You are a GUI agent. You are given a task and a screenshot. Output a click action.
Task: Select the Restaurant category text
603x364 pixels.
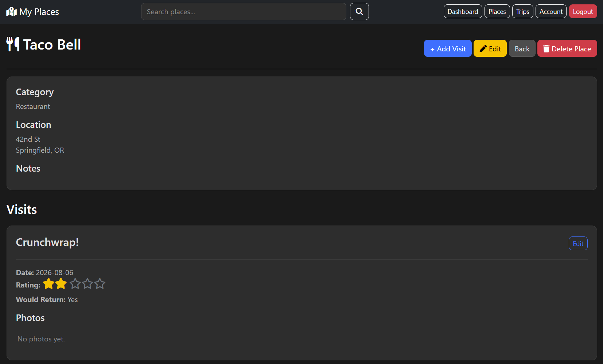(x=33, y=106)
